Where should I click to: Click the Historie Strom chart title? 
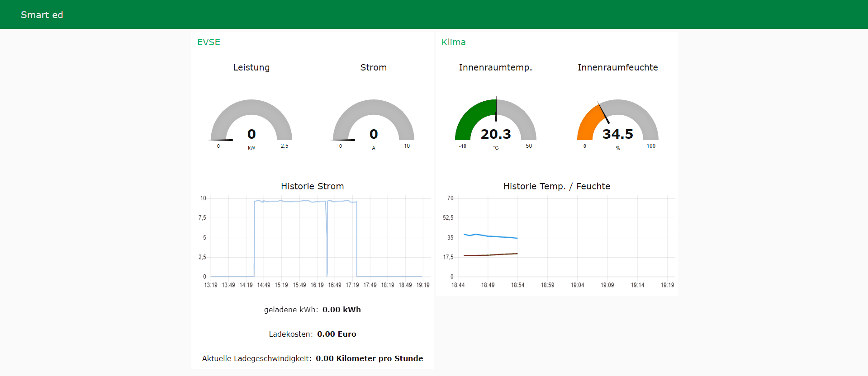(x=312, y=186)
